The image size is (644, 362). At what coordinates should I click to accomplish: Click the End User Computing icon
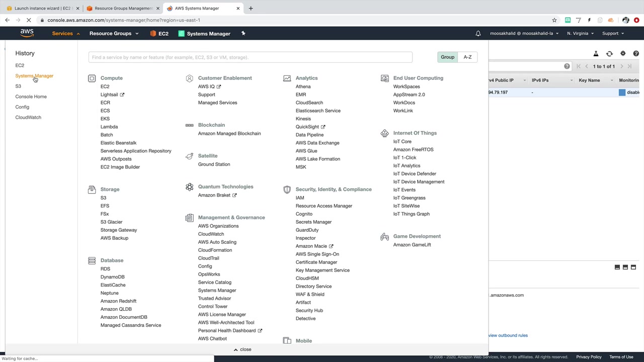click(384, 78)
